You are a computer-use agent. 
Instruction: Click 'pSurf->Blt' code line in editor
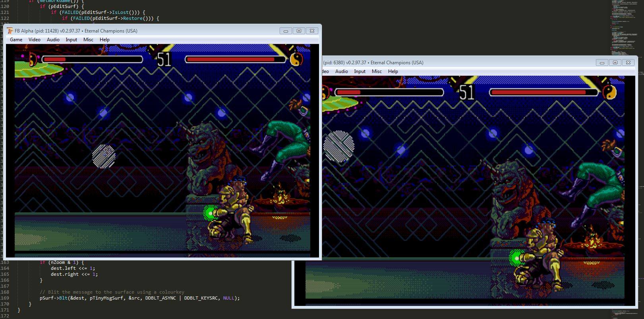pyautogui.click(x=139, y=298)
